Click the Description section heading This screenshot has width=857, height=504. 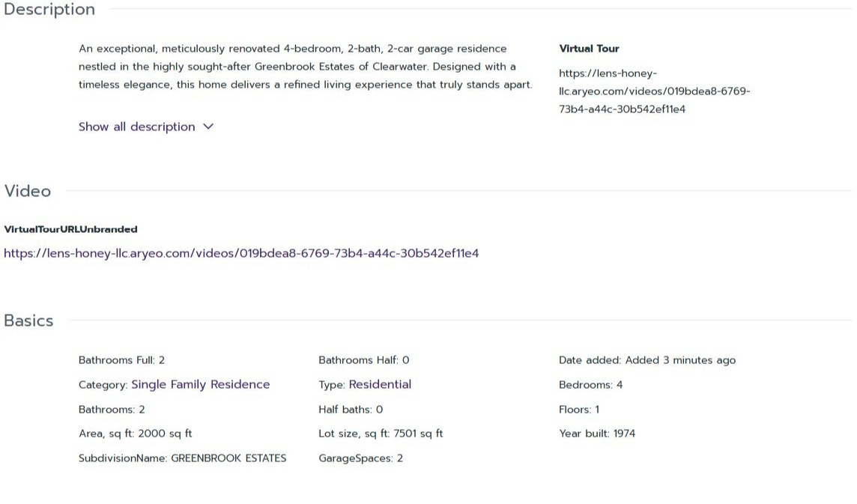tap(49, 9)
